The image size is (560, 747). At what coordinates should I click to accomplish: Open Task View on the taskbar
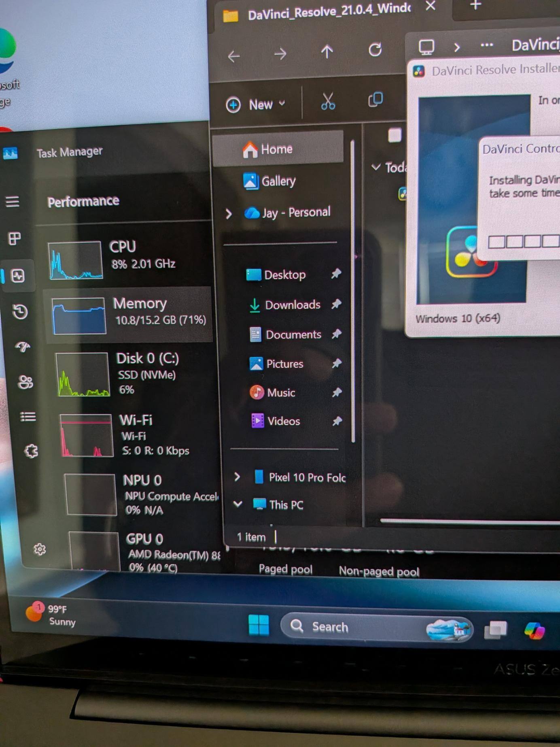point(496,629)
